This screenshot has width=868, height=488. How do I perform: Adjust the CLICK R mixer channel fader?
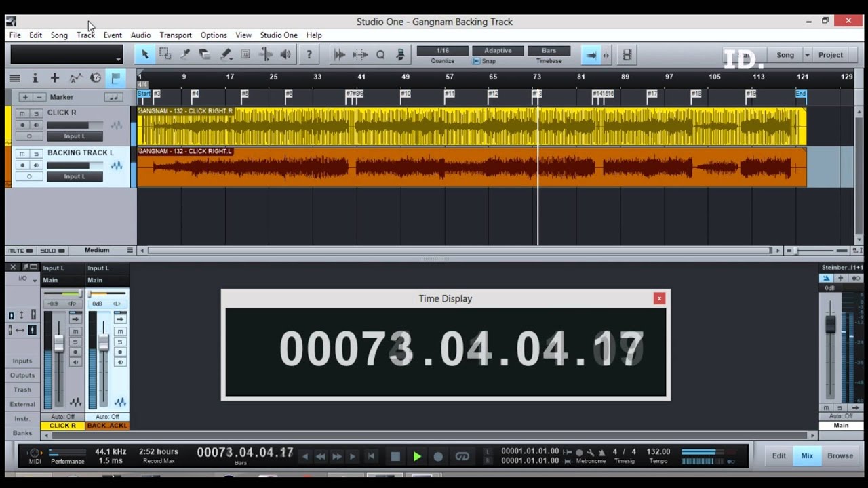coord(59,344)
